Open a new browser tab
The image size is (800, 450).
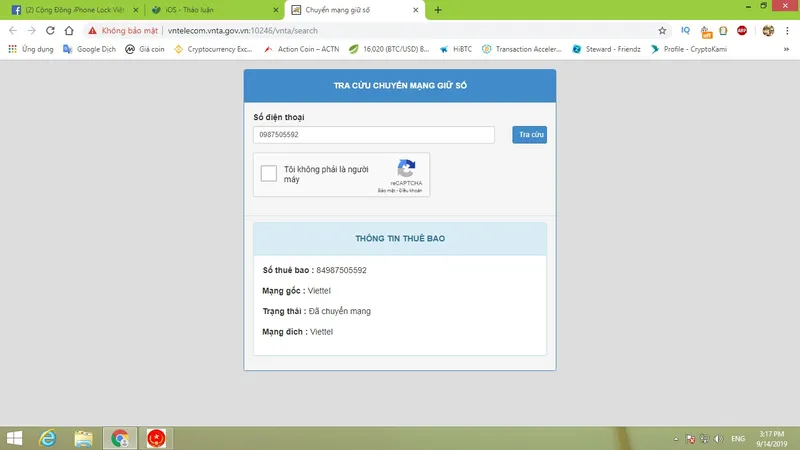pyautogui.click(x=438, y=10)
